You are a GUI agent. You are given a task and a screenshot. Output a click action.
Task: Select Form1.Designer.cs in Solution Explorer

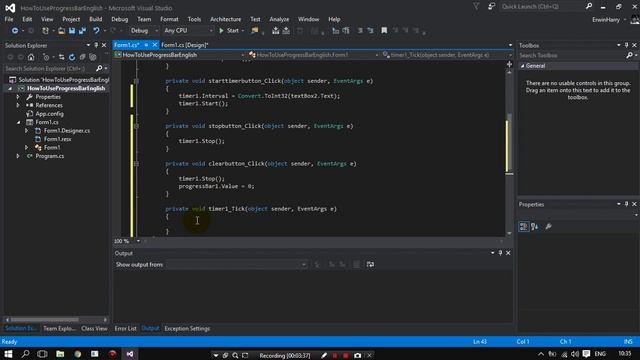[x=67, y=131]
